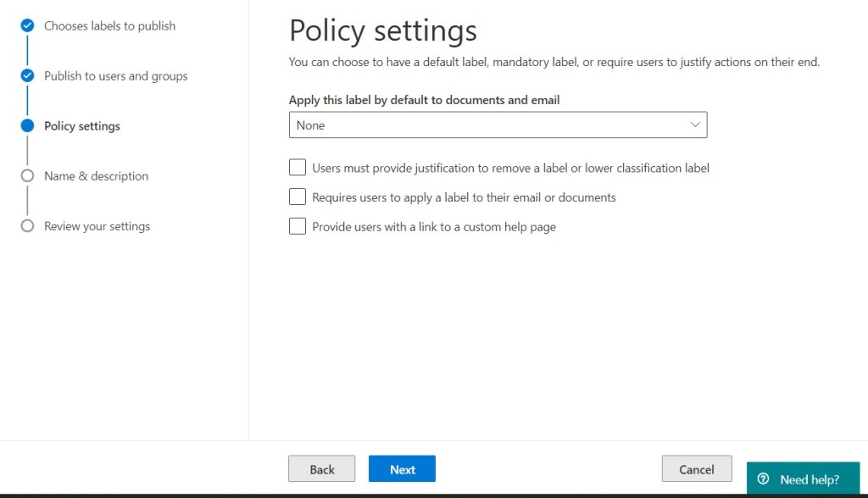Click the checkmark icon beside Chooses labels to publish

[27, 26]
